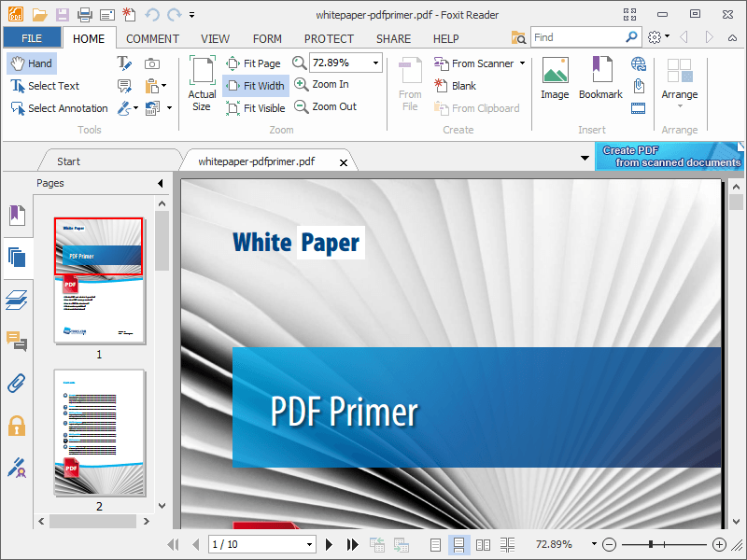The width and height of the screenshot is (747, 560).
Task: Switch to the COMMENT ribbon tab
Action: click(152, 38)
